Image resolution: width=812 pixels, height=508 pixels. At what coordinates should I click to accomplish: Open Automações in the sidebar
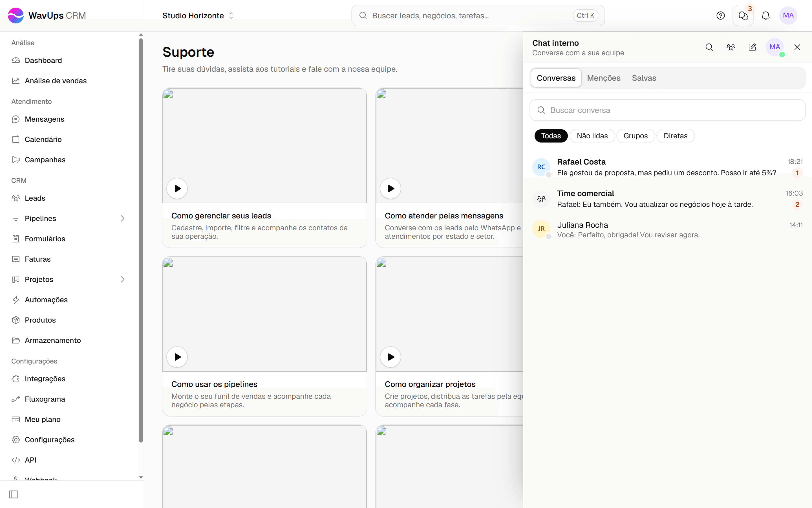coord(69,300)
